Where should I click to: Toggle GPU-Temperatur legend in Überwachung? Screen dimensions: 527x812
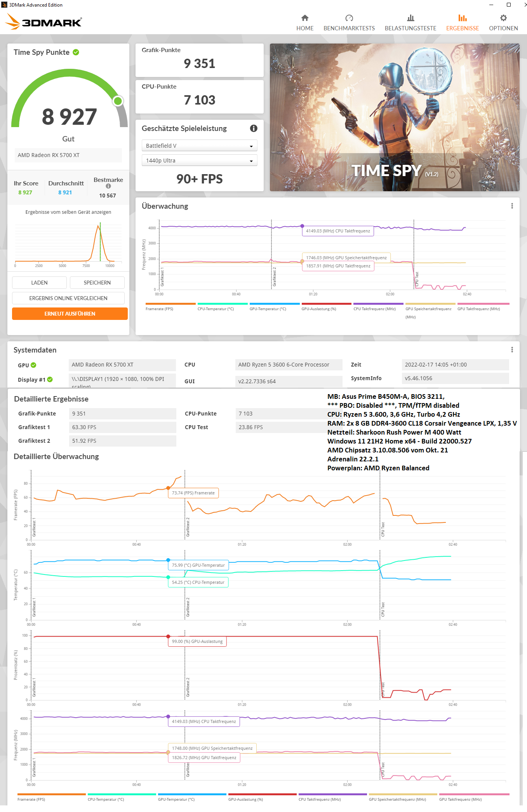click(x=275, y=307)
